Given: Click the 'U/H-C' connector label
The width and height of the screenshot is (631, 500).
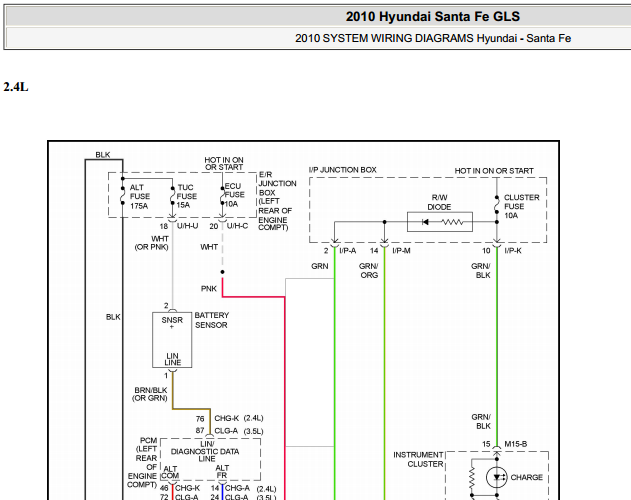Looking at the screenshot, I should [x=237, y=226].
